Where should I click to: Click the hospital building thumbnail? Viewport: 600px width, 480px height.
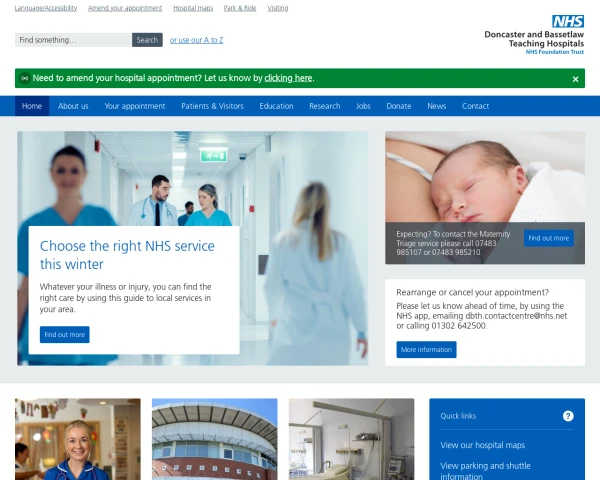(x=215, y=439)
